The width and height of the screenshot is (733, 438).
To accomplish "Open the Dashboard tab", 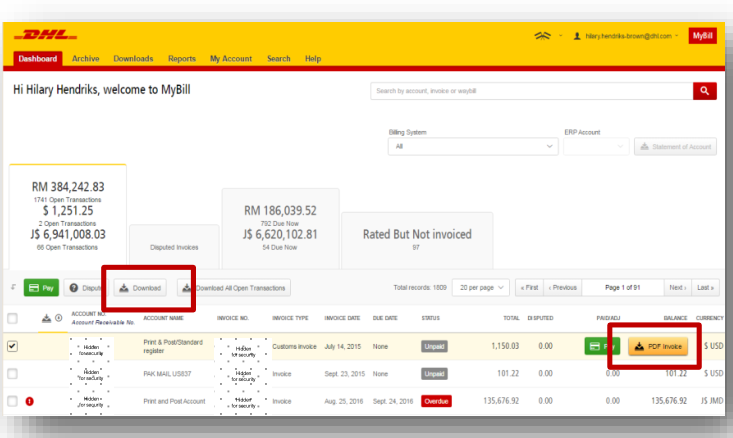I will 38,59.
